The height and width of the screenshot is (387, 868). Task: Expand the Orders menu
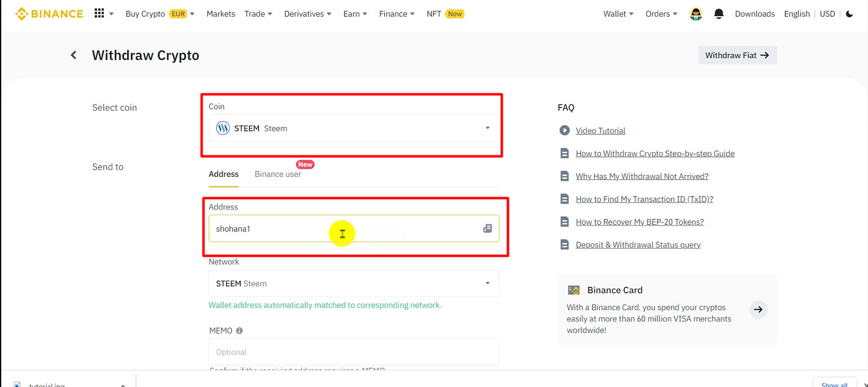click(x=662, y=14)
